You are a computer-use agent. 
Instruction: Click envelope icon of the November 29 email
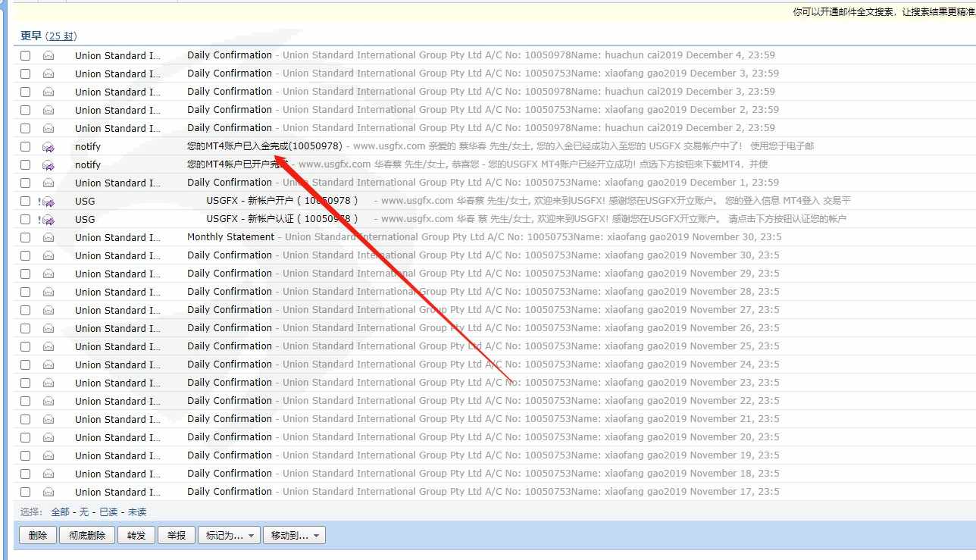coord(48,274)
